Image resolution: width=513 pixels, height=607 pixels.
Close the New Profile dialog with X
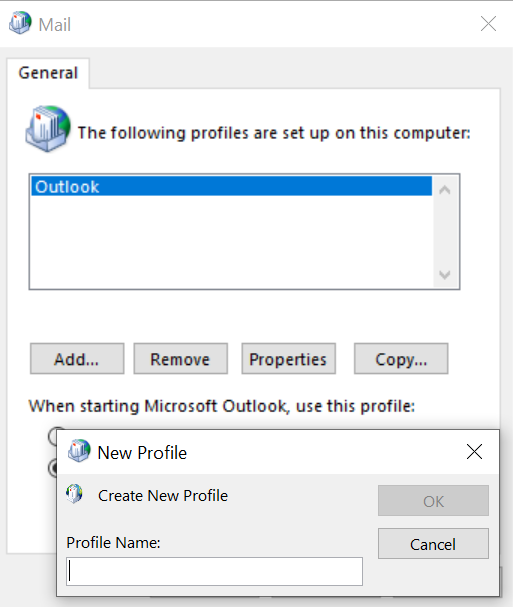coord(474,452)
